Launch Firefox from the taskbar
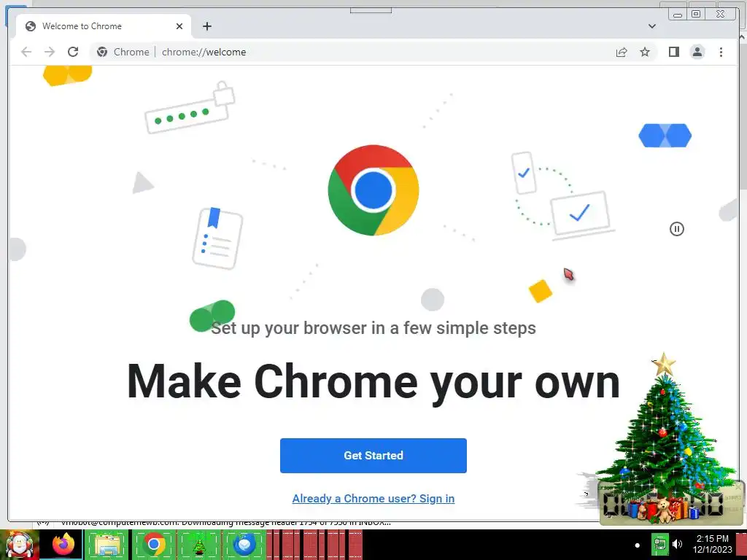747x560 pixels. pyautogui.click(x=63, y=545)
